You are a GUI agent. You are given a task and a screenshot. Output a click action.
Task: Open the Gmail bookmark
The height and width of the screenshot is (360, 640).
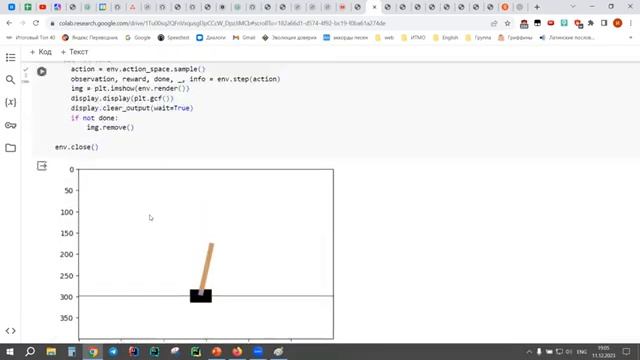pyautogui.click(x=244, y=38)
